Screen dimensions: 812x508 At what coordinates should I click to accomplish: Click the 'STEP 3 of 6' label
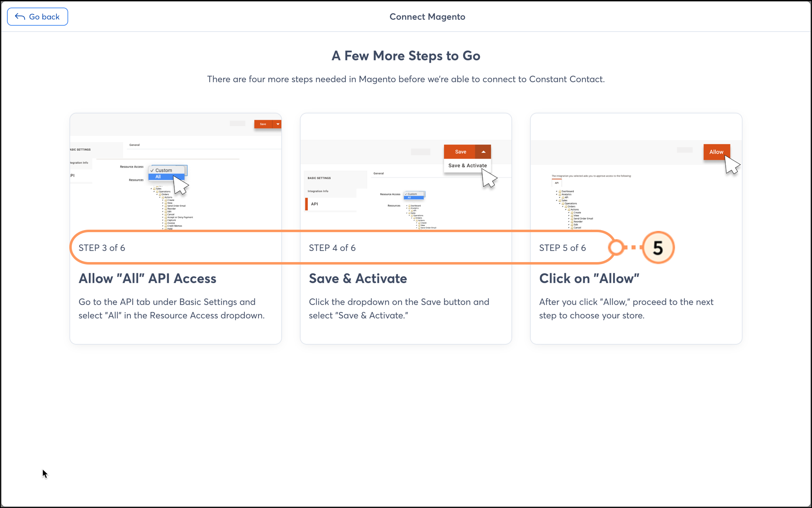coord(102,248)
